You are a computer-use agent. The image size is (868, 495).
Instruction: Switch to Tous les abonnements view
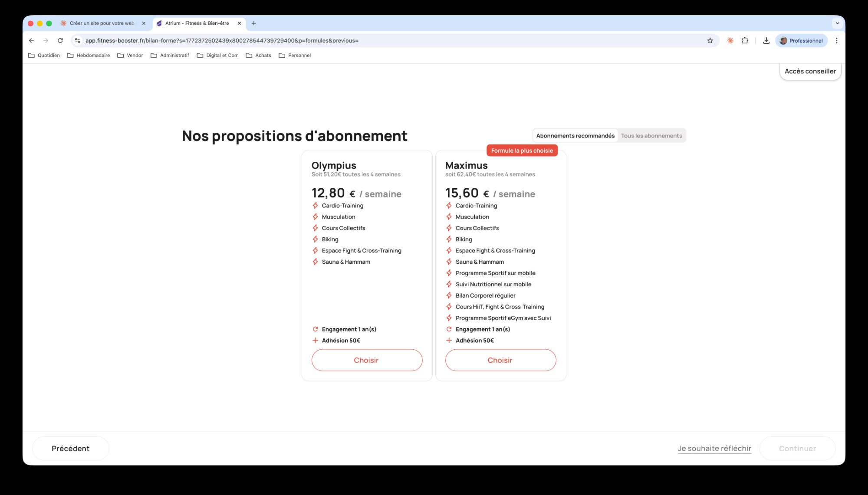[x=651, y=135]
